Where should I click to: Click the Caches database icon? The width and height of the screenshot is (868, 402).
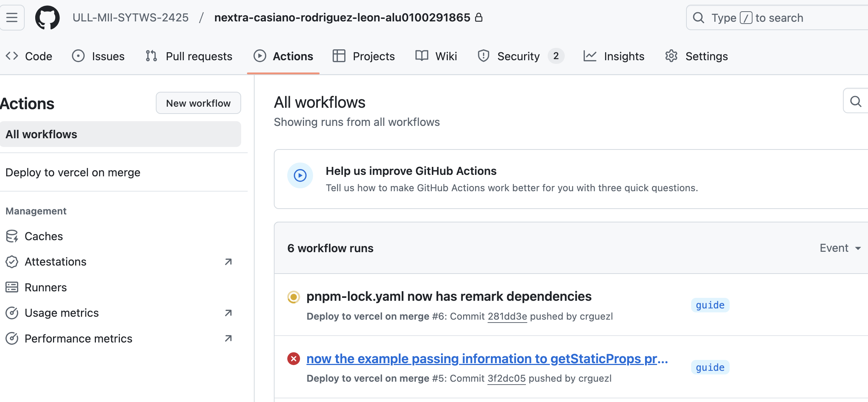point(12,236)
